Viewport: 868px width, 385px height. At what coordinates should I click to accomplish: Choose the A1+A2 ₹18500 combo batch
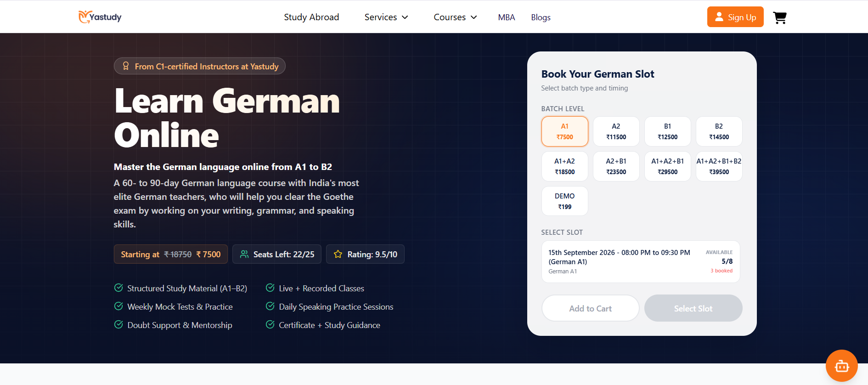[565, 166]
